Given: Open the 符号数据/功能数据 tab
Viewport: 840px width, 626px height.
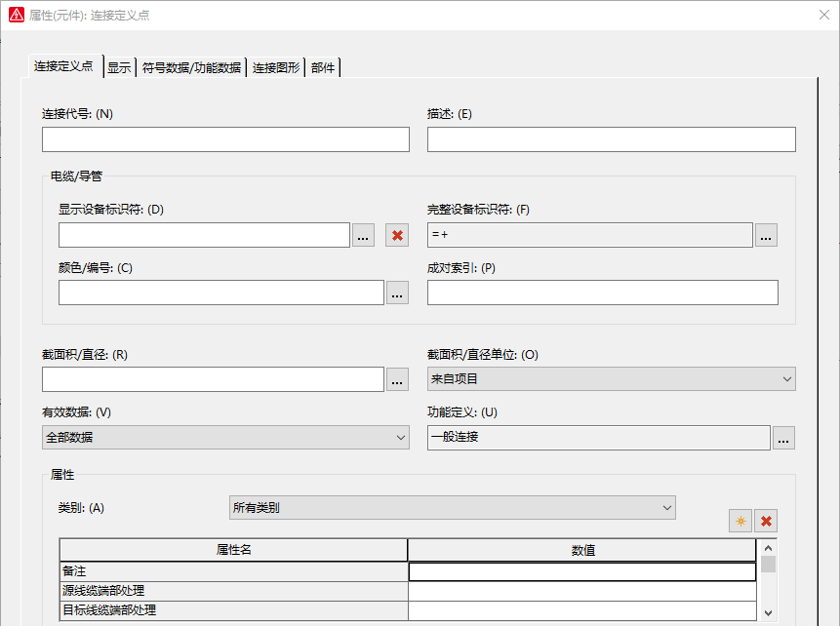Looking at the screenshot, I should [191, 67].
